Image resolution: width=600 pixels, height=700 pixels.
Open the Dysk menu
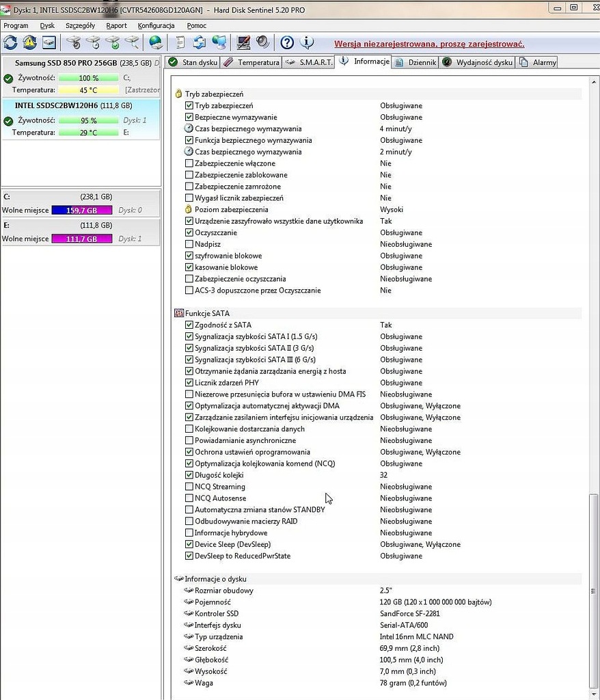(47, 26)
